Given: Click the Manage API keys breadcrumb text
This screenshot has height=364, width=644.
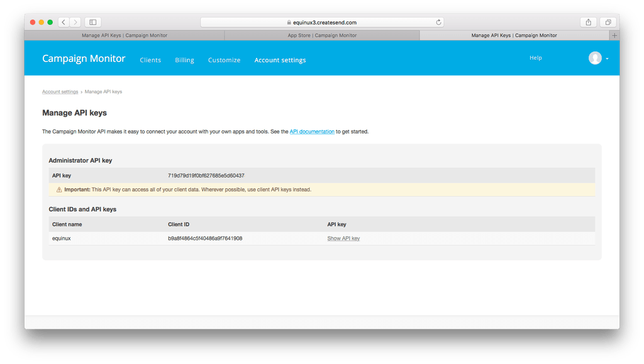Looking at the screenshot, I should pos(104,92).
